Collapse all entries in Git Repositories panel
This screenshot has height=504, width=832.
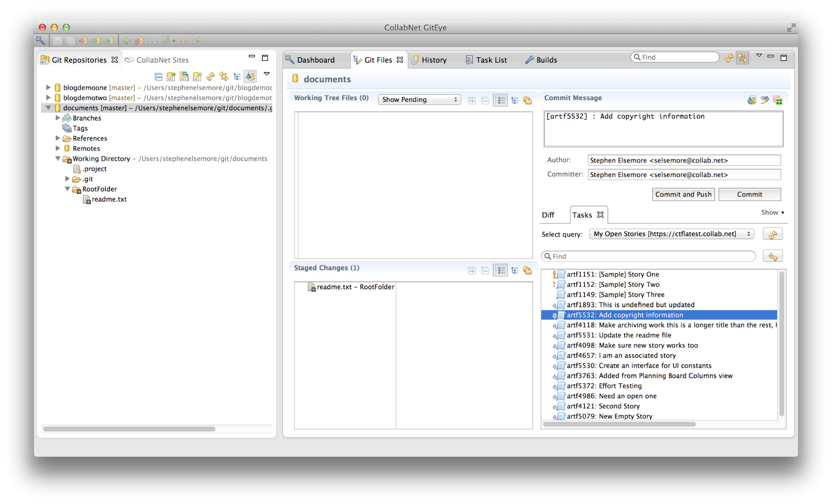click(159, 76)
